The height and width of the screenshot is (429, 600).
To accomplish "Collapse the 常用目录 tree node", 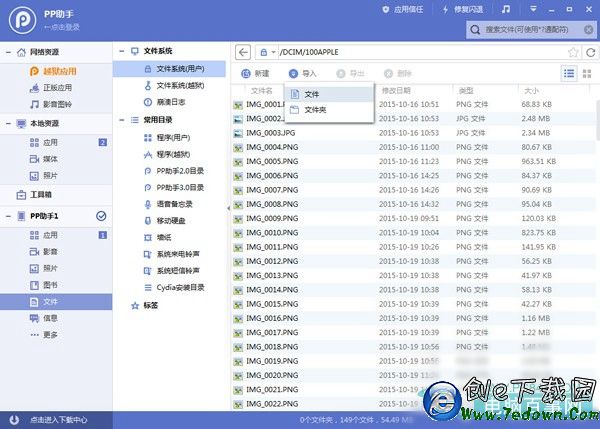I will click(x=122, y=120).
